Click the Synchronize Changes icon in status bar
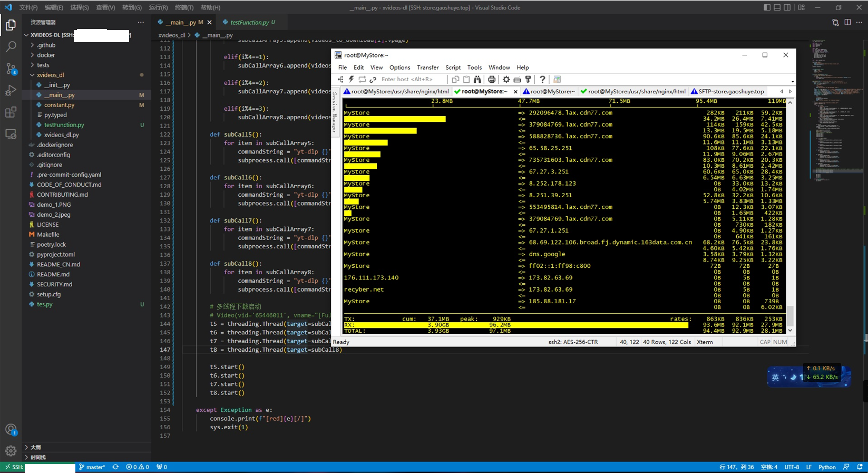This screenshot has height=473, width=868. click(x=115, y=467)
